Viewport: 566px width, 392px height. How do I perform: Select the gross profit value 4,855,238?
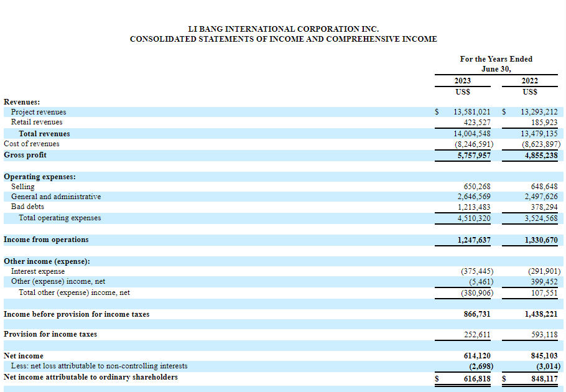click(x=541, y=156)
